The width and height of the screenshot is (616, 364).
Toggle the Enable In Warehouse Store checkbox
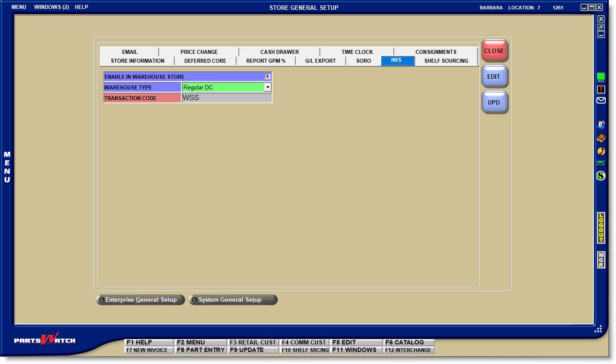[x=267, y=76]
